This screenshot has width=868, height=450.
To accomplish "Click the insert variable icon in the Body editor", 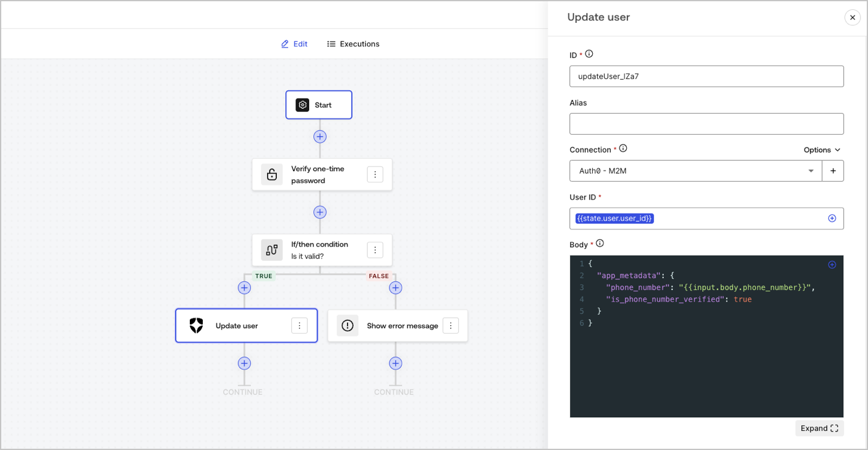I will pyautogui.click(x=832, y=265).
